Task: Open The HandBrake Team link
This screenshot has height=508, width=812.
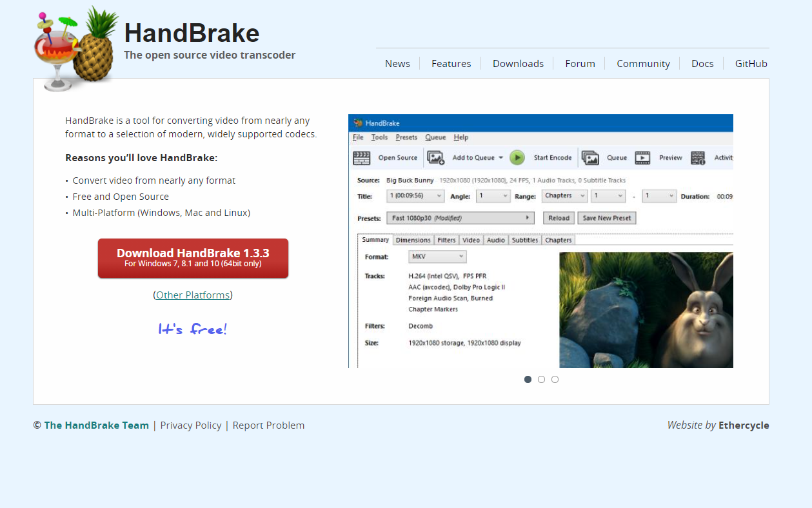Action: (96, 425)
